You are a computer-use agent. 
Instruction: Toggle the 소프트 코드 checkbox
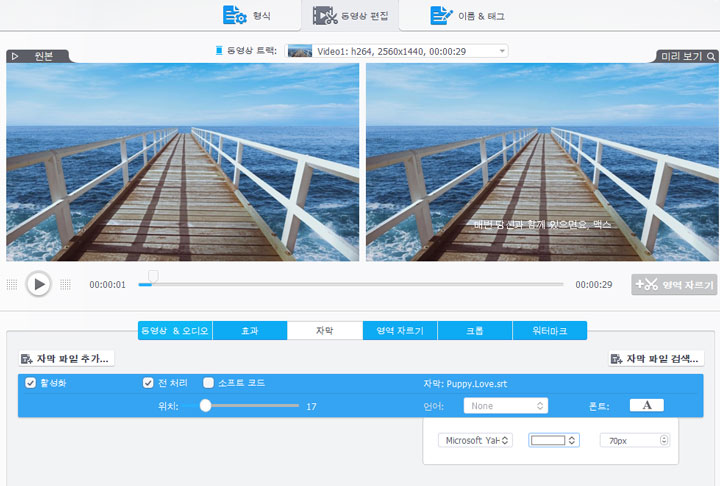coord(208,383)
